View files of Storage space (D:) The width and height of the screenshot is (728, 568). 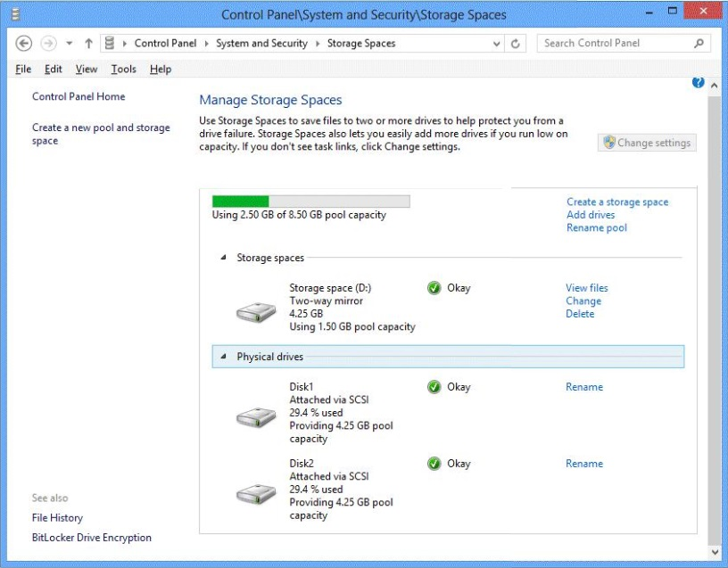pos(587,288)
